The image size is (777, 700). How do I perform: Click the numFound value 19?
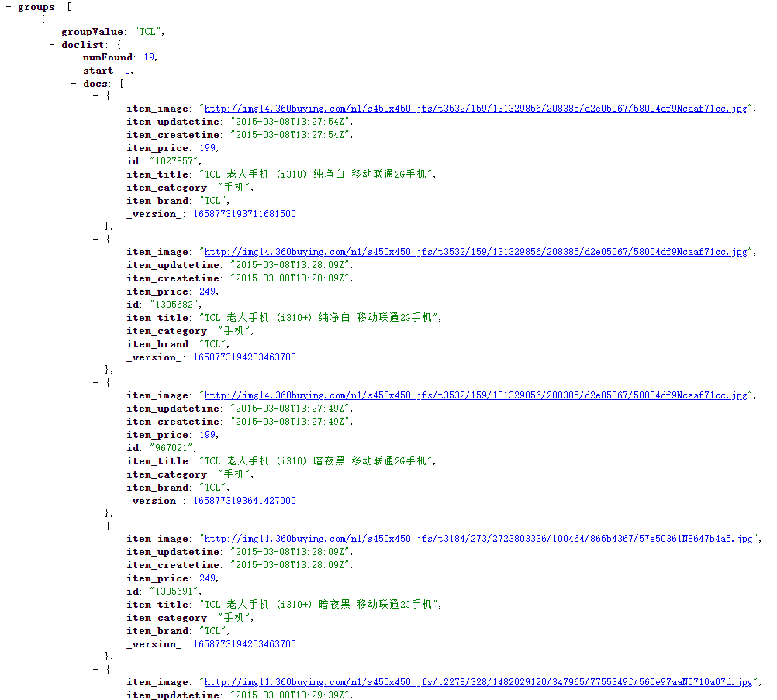149,58
